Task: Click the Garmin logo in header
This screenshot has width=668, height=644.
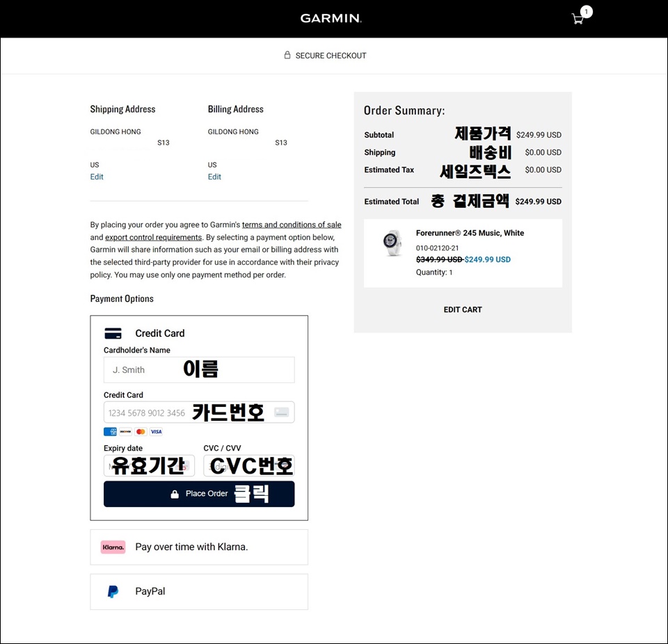Action: coord(331,18)
